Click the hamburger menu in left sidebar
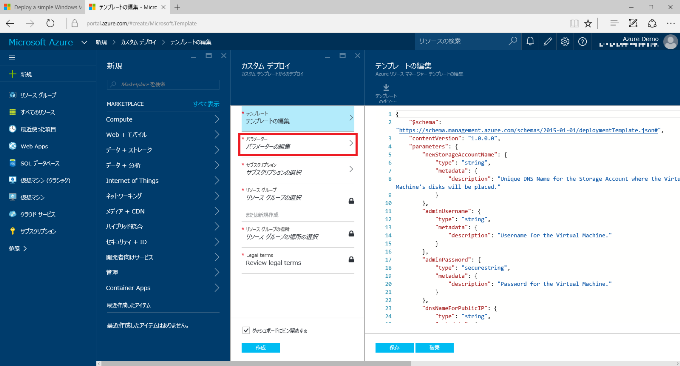Screen dimensions: 680x366 (x=12, y=57)
